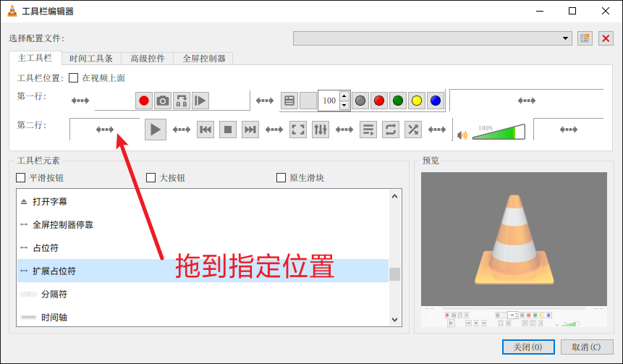Select 时间轴 in the elements list
The image size is (623, 364).
(203, 317)
